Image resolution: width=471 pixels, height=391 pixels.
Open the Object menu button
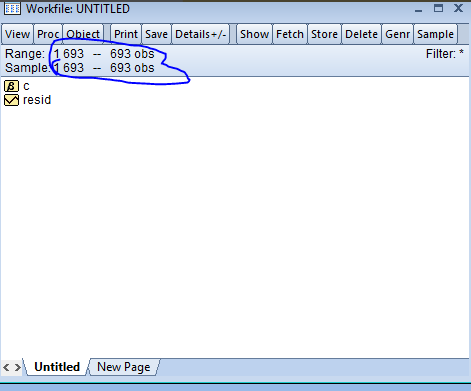(x=83, y=34)
